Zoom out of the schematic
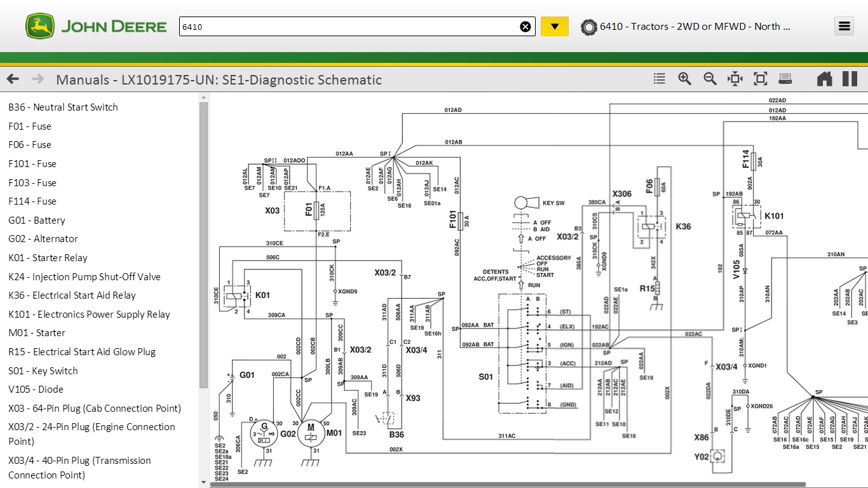 pos(710,79)
